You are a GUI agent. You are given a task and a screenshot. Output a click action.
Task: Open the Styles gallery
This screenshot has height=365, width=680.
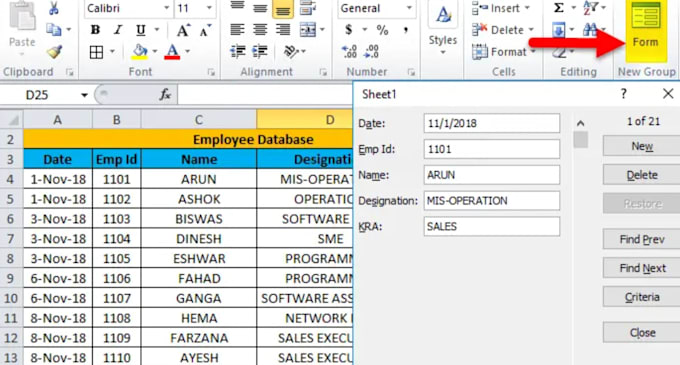pyautogui.click(x=443, y=28)
